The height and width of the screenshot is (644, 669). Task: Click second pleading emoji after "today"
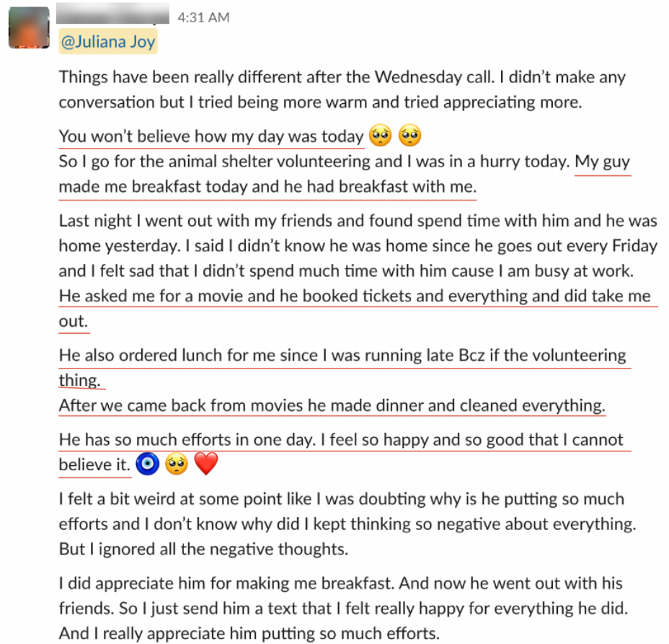[409, 136]
